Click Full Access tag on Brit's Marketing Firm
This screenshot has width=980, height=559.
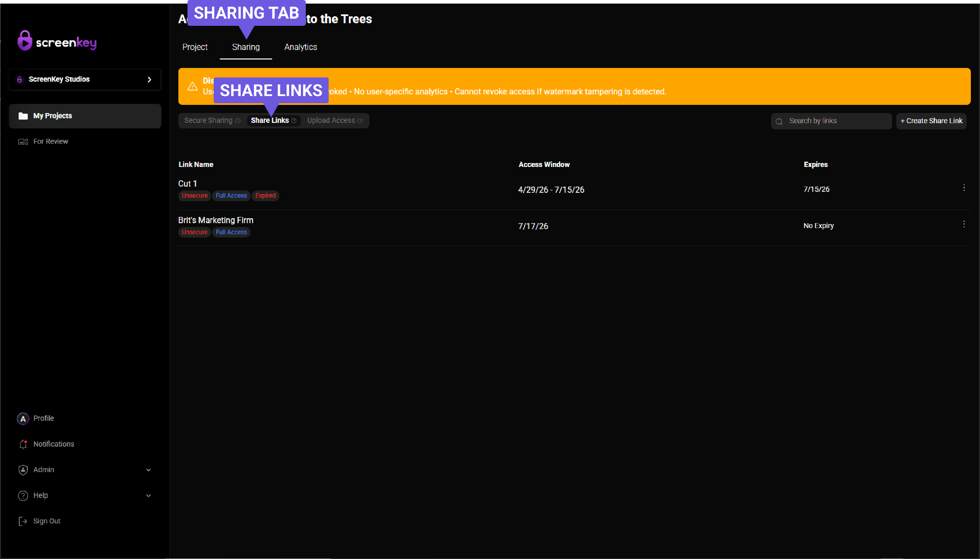point(231,232)
